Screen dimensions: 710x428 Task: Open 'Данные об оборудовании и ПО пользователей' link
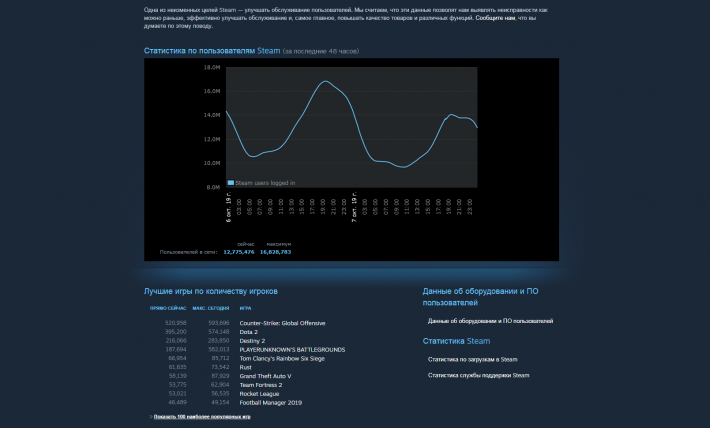point(490,321)
